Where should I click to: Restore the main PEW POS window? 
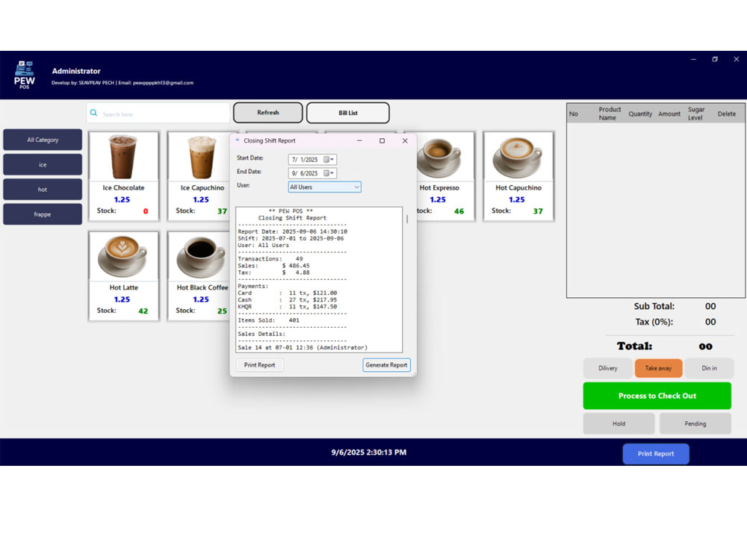pyautogui.click(x=715, y=59)
